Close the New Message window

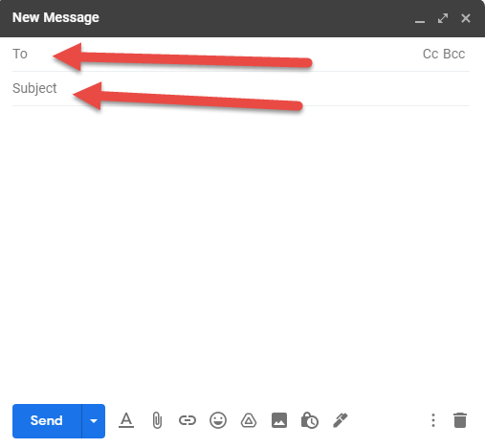(x=466, y=18)
